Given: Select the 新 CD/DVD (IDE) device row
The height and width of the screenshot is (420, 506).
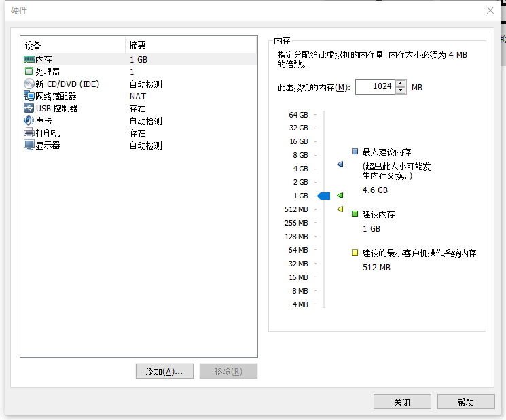Looking at the screenshot, I should [139, 84].
